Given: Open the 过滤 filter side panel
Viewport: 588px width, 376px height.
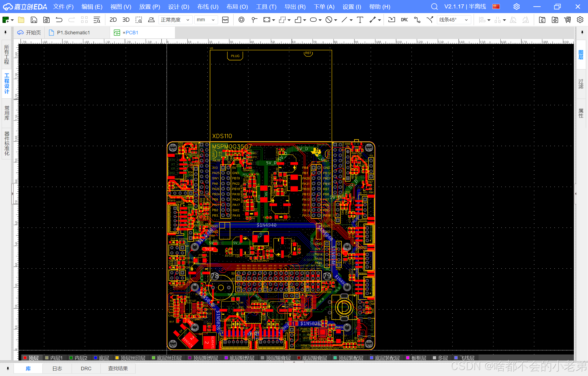Looking at the screenshot, I should [x=581, y=84].
